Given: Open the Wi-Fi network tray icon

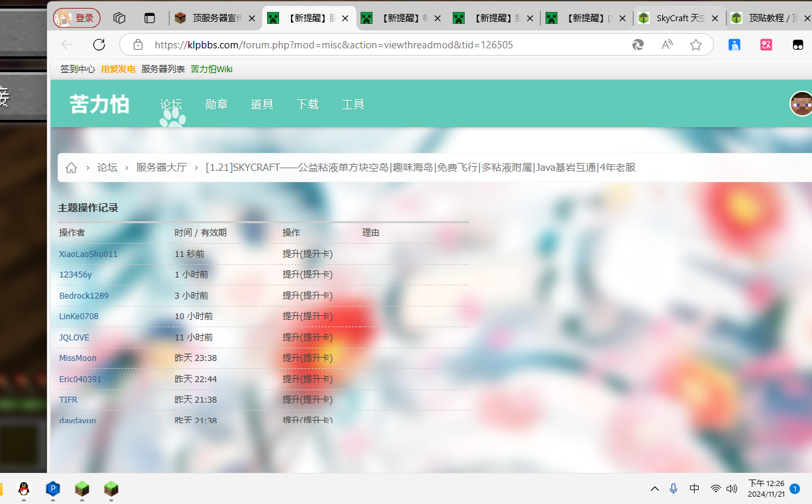Looking at the screenshot, I should [716, 489].
